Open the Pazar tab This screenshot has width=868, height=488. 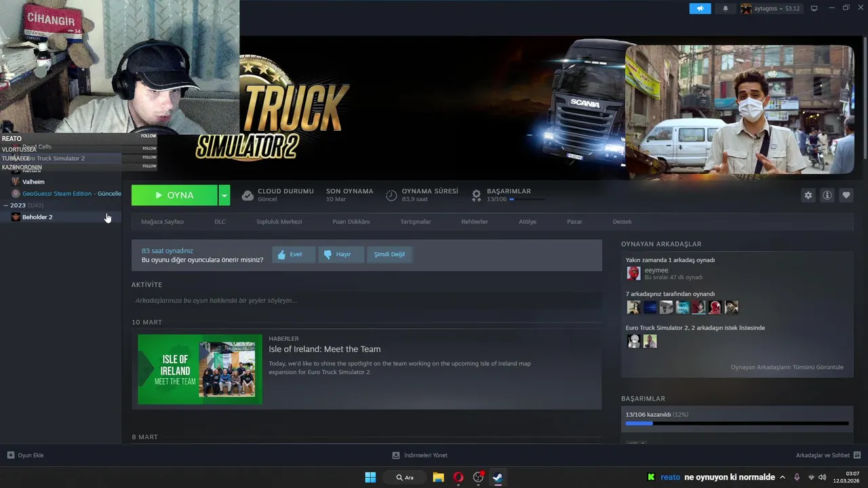point(574,222)
